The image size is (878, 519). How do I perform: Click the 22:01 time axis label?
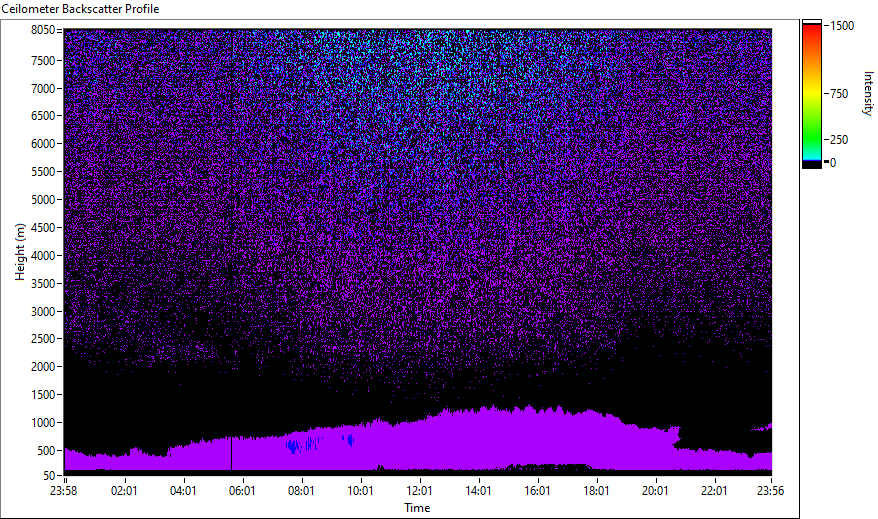tap(714, 491)
